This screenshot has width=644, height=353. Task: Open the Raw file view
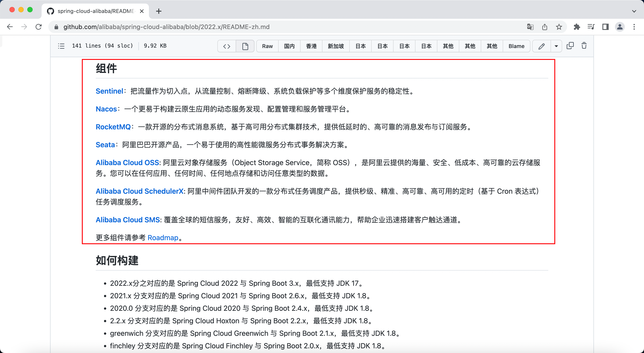point(267,46)
